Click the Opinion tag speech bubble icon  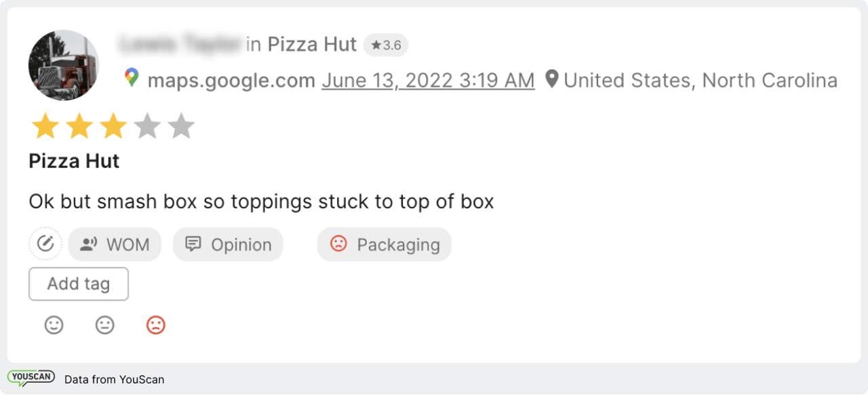tap(193, 244)
